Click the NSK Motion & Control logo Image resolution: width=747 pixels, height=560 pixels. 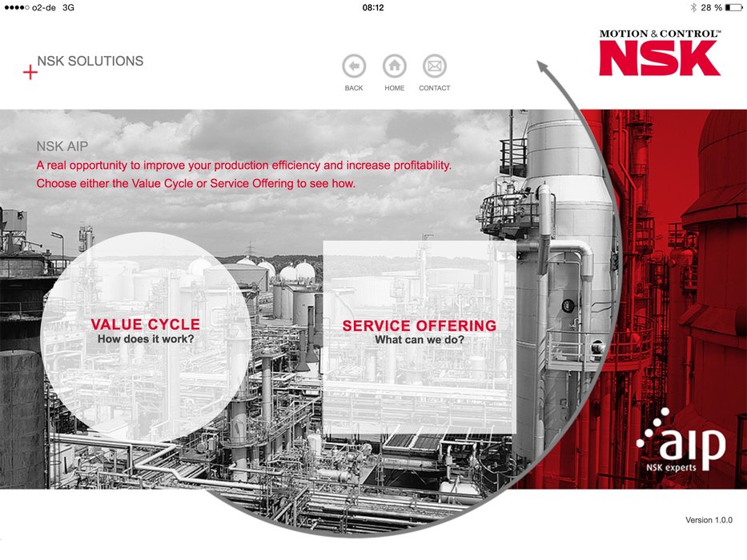tap(660, 52)
